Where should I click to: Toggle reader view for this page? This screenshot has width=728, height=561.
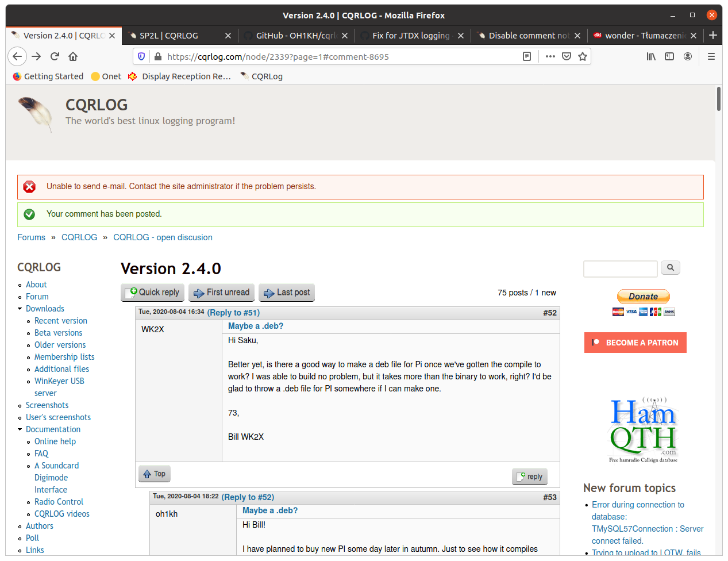tap(526, 56)
